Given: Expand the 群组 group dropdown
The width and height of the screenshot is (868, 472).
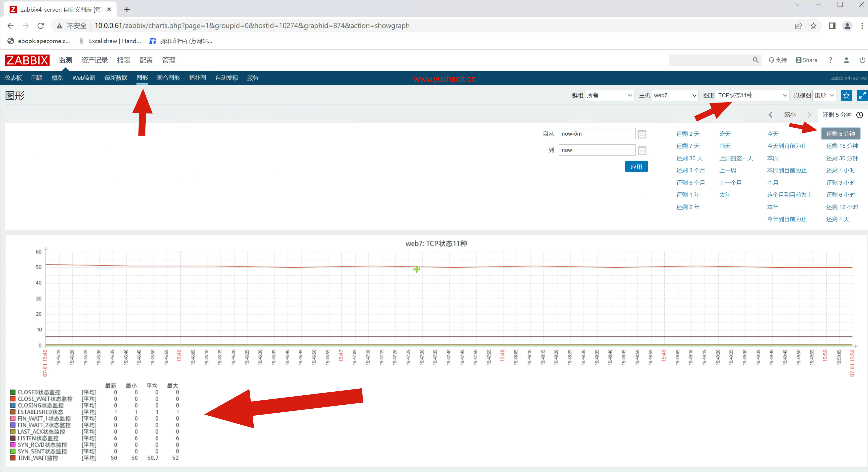Looking at the screenshot, I should point(609,95).
